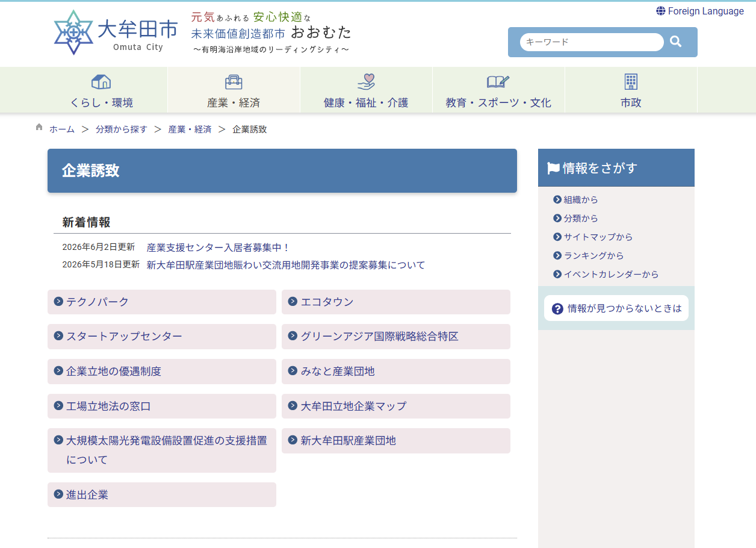
Task: Open the テクノパーク category link
Action: point(161,302)
